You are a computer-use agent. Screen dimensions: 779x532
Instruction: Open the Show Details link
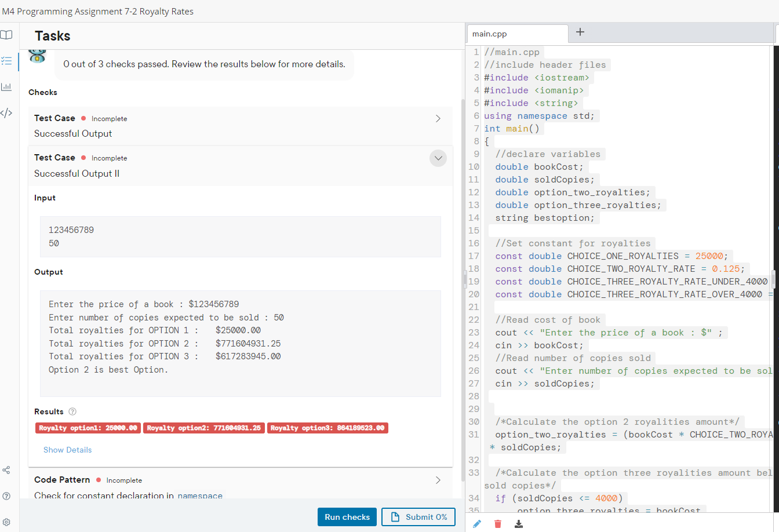tap(67, 450)
